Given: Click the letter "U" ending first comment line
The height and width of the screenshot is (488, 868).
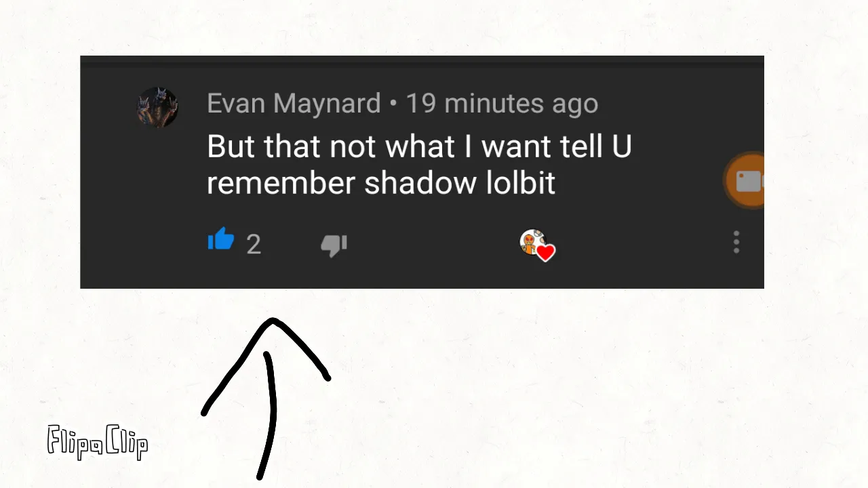Looking at the screenshot, I should coord(622,146).
